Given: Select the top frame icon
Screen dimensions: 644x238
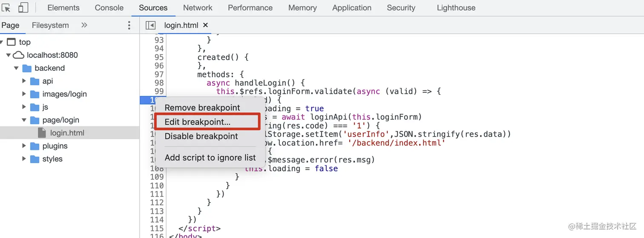Looking at the screenshot, I should coord(11,42).
